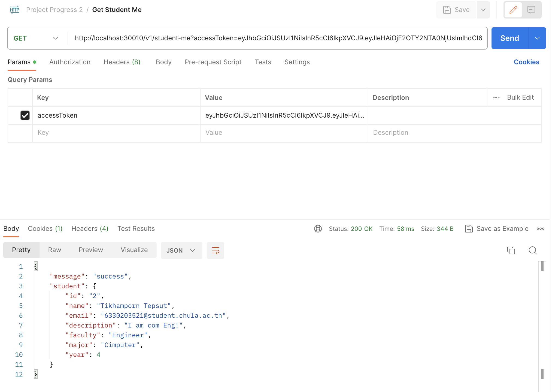Open response more actions menu (three dots)
The width and height of the screenshot is (552, 392).
tap(541, 229)
